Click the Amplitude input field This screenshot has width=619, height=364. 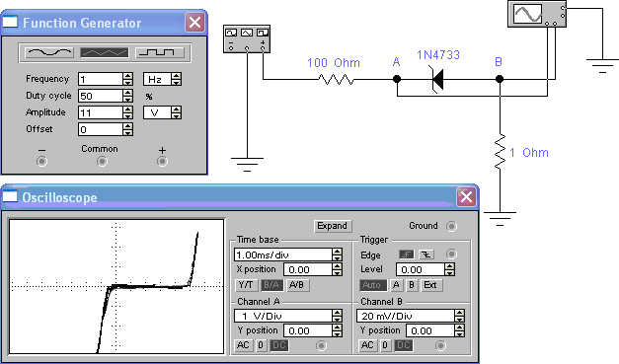click(101, 112)
